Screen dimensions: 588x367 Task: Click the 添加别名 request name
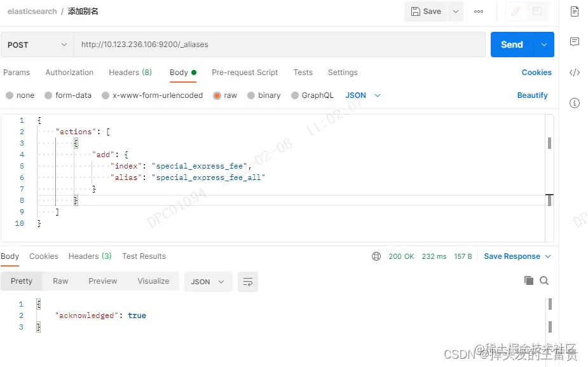pos(83,11)
